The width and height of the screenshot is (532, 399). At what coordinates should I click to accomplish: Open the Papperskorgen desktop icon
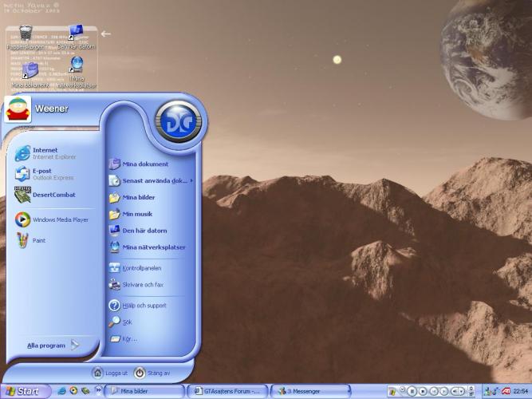[26, 36]
